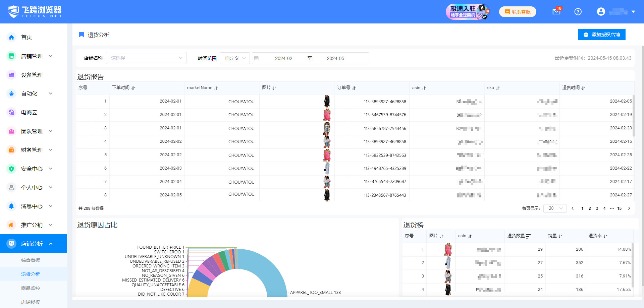
Task: Open the page size dropdown showing 20
Action: point(555,208)
